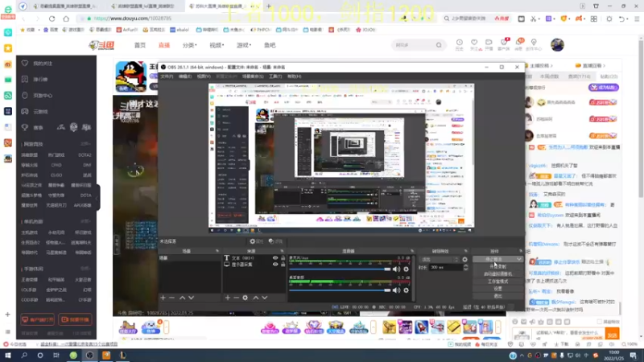644x362 pixels.
Task: Open the OBS Edit menu
Action: [x=185, y=76]
